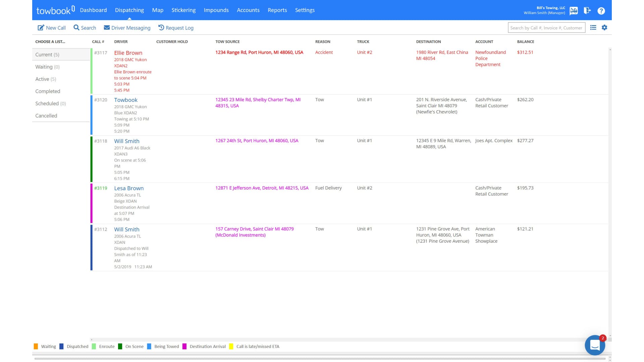Click the call search input field
Screen dimensions: 644x362
click(546, 28)
